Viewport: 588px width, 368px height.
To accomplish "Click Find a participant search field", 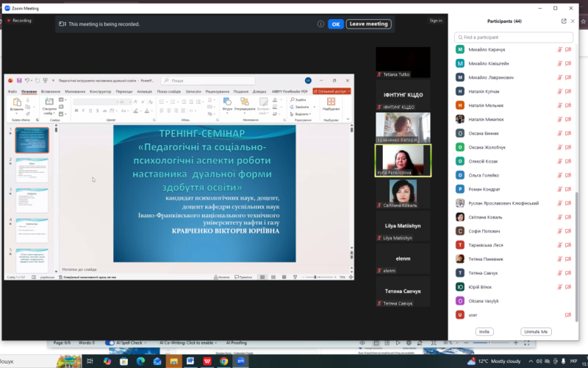I will click(x=514, y=38).
